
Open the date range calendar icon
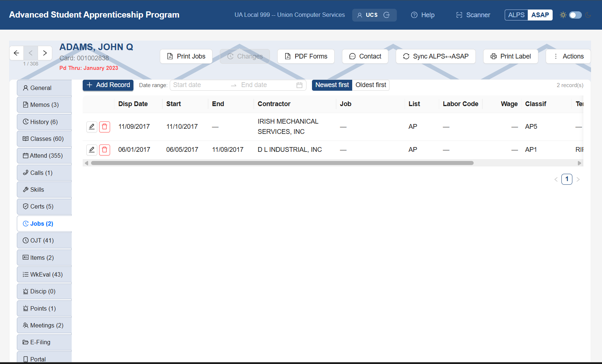pos(299,85)
